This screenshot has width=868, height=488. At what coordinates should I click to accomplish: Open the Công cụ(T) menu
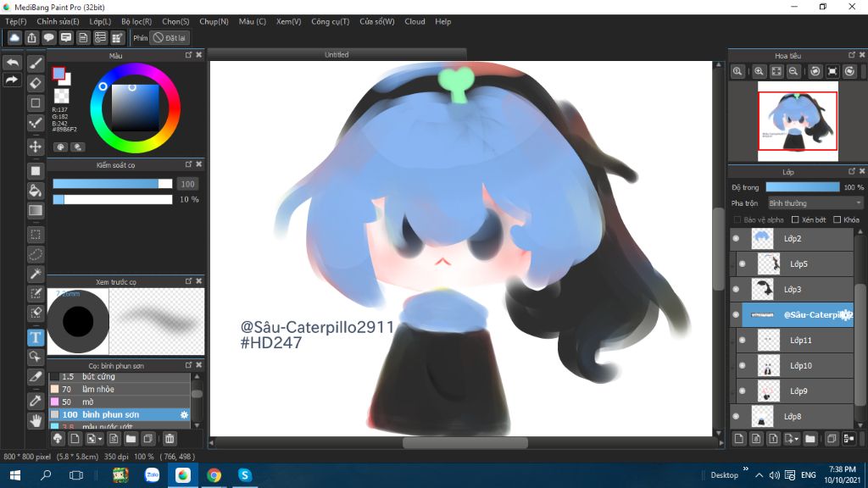click(330, 21)
